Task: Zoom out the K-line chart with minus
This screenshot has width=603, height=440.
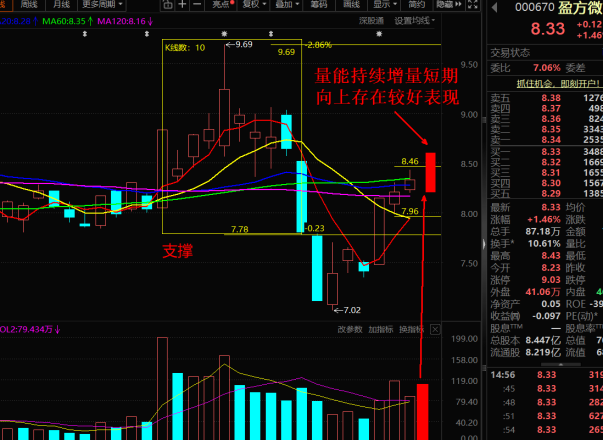Action: pos(197,5)
